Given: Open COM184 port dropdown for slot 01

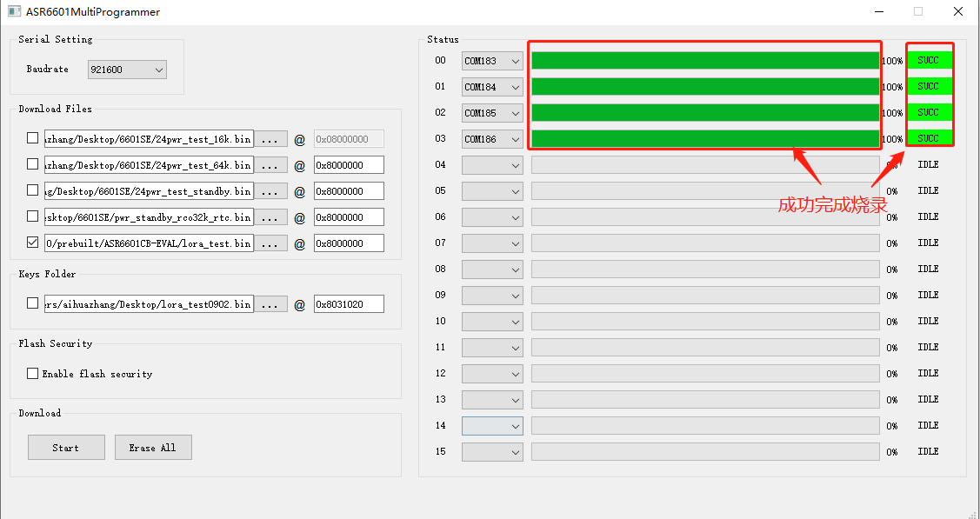Looking at the screenshot, I should (x=492, y=88).
